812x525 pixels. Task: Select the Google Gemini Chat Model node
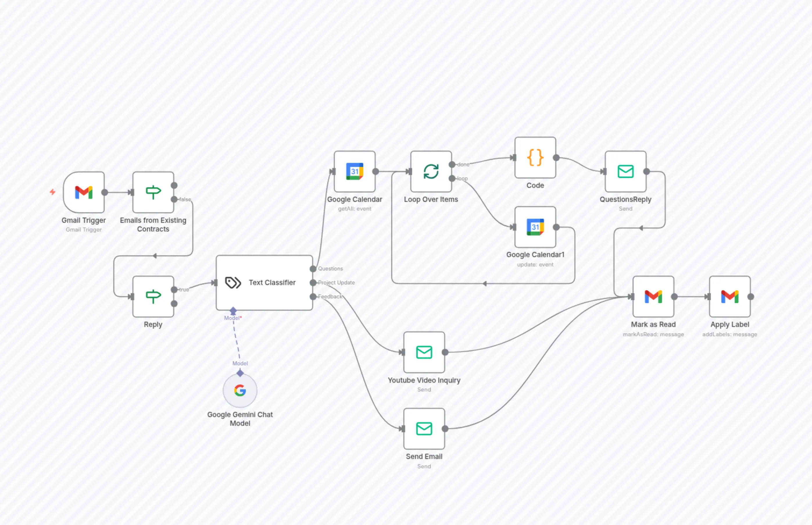point(240,390)
